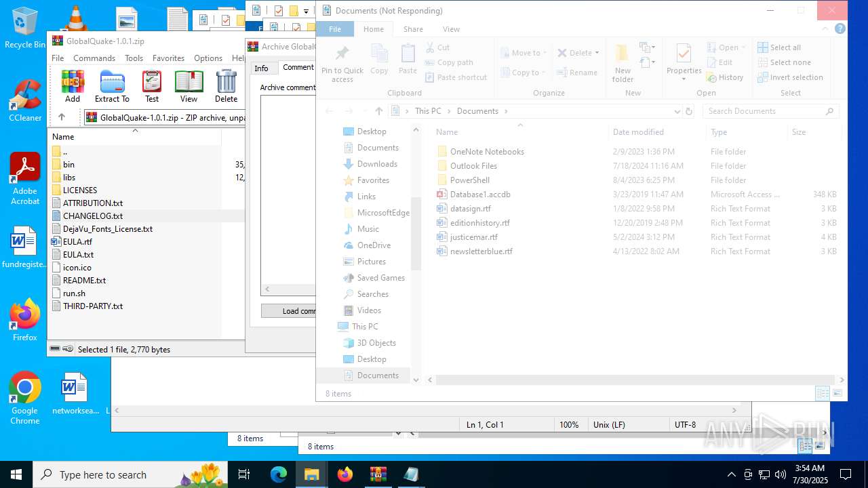
Task: Click the Copy icon in Explorer ribbon
Action: coord(379,60)
